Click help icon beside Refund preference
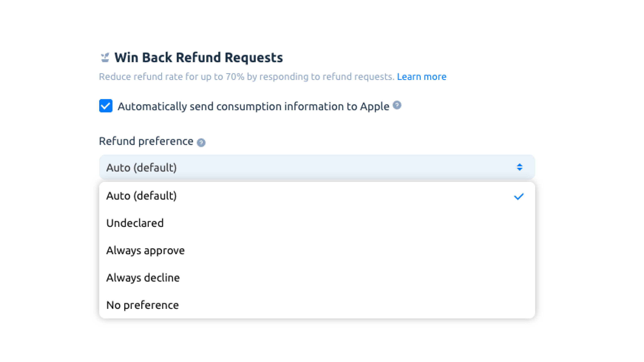 tap(201, 143)
